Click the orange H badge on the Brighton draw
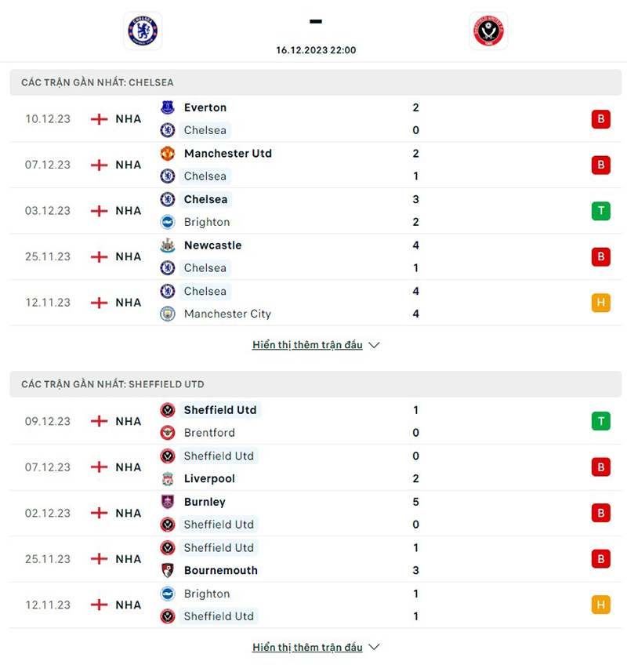 (600, 605)
